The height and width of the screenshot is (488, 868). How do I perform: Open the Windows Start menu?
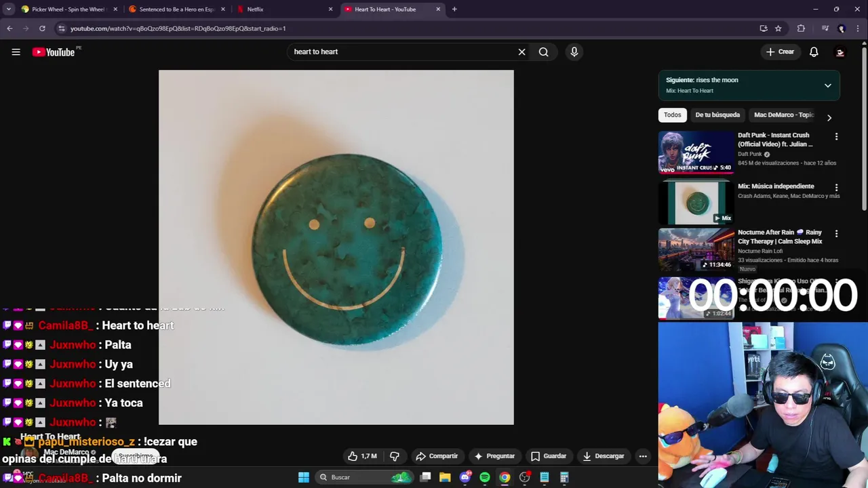304,477
